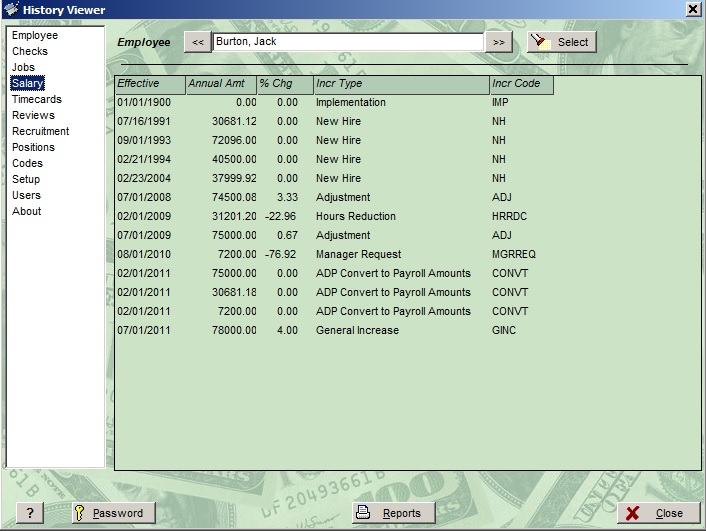Click the 37999.92 annual amount cell

pyautogui.click(x=234, y=178)
